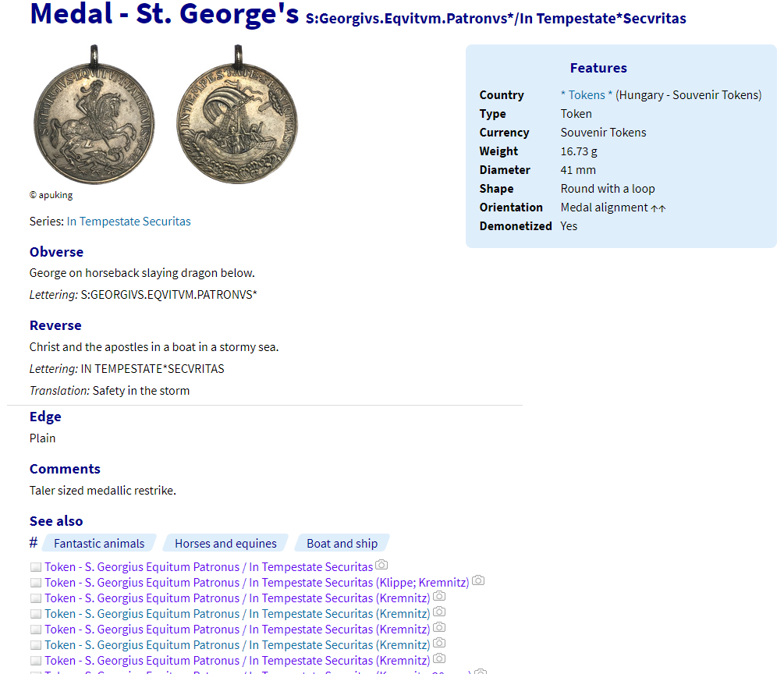Click the camera icon after the first token link
784x674 pixels.
[x=381, y=566]
